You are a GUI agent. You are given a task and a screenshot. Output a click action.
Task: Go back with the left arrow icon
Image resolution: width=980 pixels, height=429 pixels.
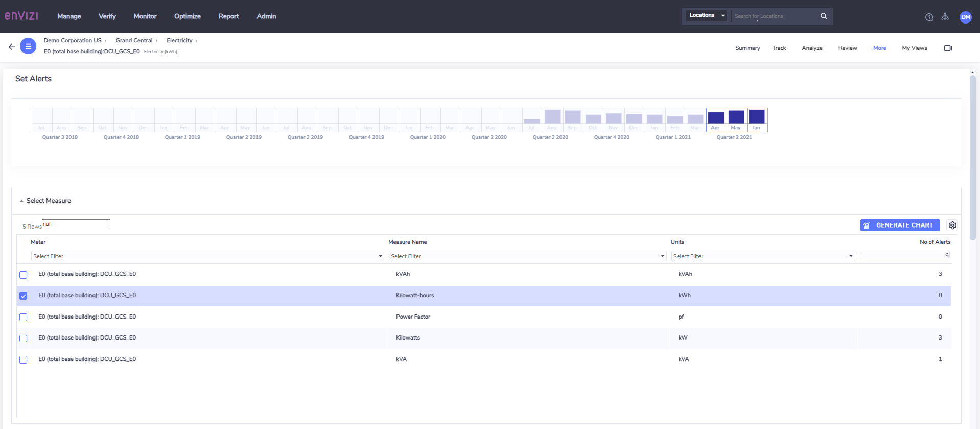tap(12, 47)
